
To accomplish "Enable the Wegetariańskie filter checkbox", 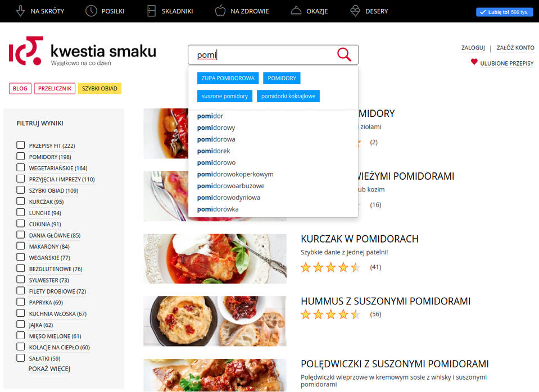I will [21, 167].
